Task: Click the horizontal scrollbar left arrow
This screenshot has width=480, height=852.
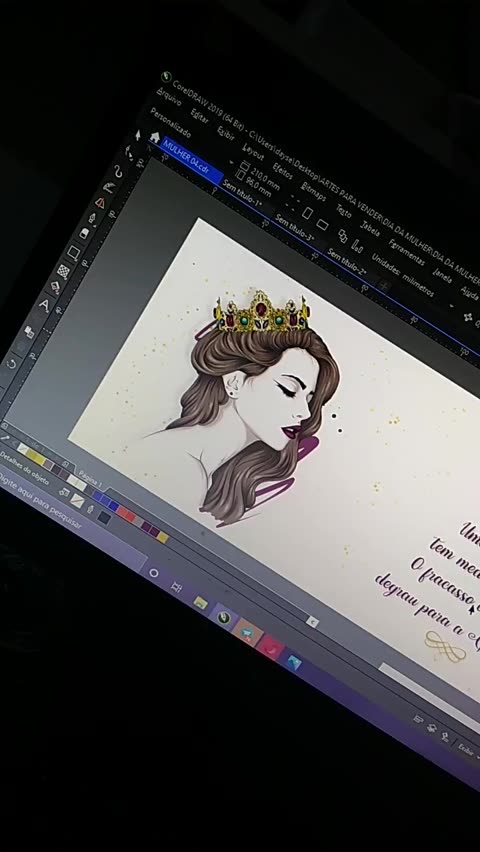Action: [312, 622]
